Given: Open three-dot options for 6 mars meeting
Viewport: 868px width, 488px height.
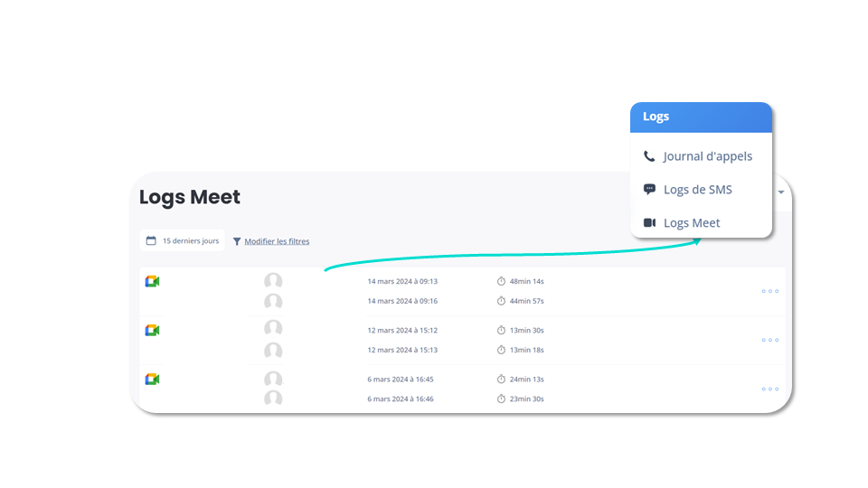Looking at the screenshot, I should click(x=770, y=389).
